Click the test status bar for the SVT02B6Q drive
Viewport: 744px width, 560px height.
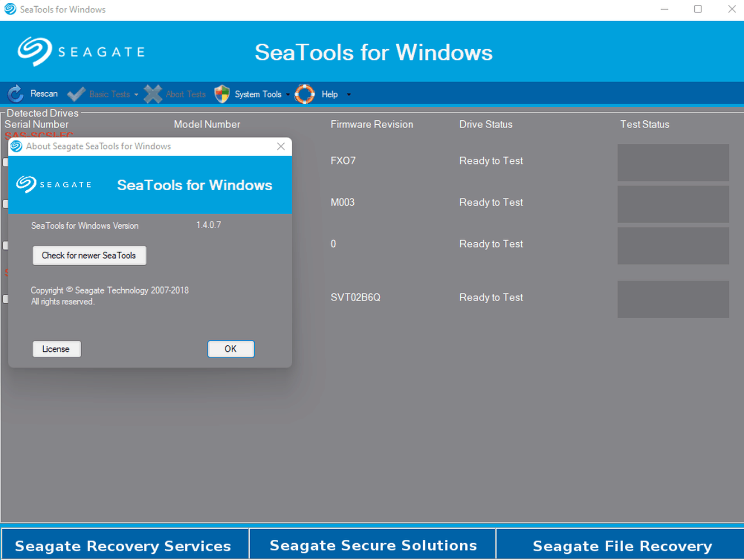[673, 299]
